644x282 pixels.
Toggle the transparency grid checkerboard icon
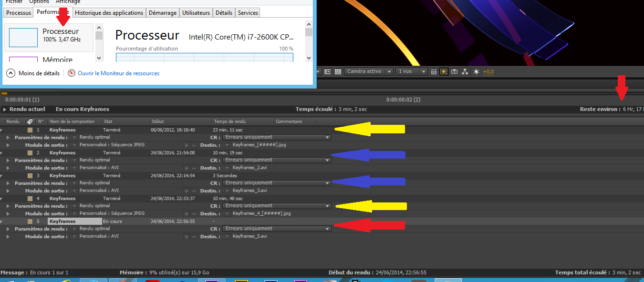(338, 71)
